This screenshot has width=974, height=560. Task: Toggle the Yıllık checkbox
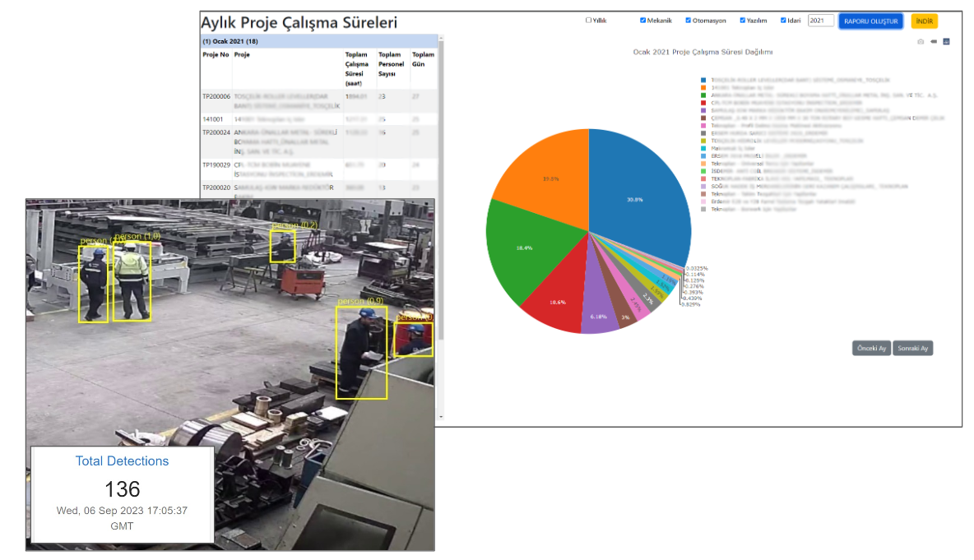[588, 21]
